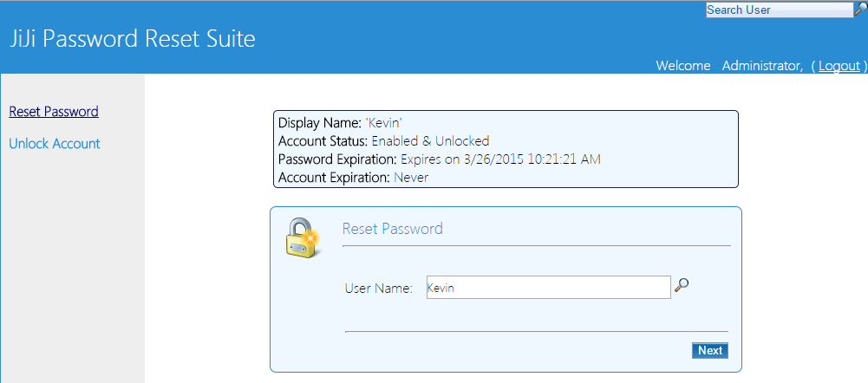Open Reset Password in the sidebar
Viewport: 868px width, 383px height.
[x=54, y=112]
